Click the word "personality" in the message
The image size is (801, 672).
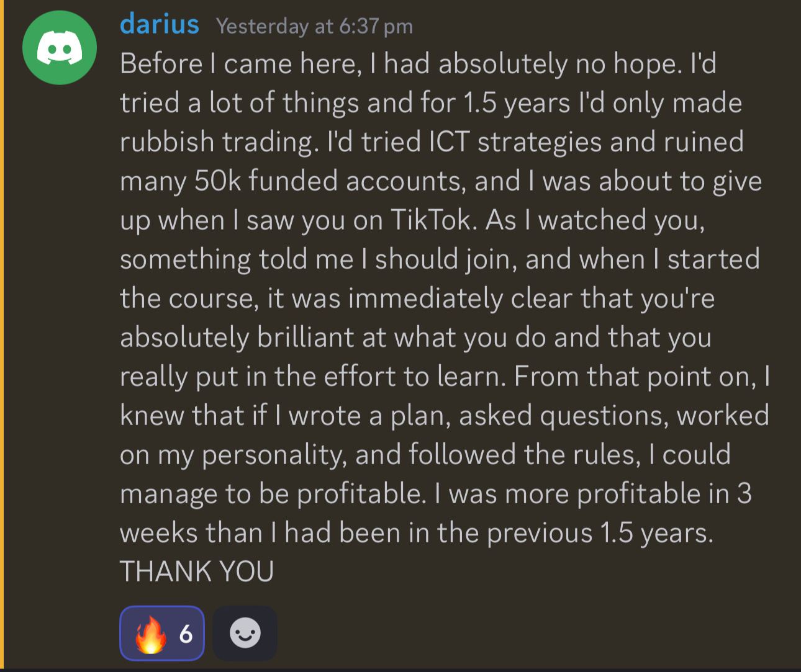(x=271, y=454)
